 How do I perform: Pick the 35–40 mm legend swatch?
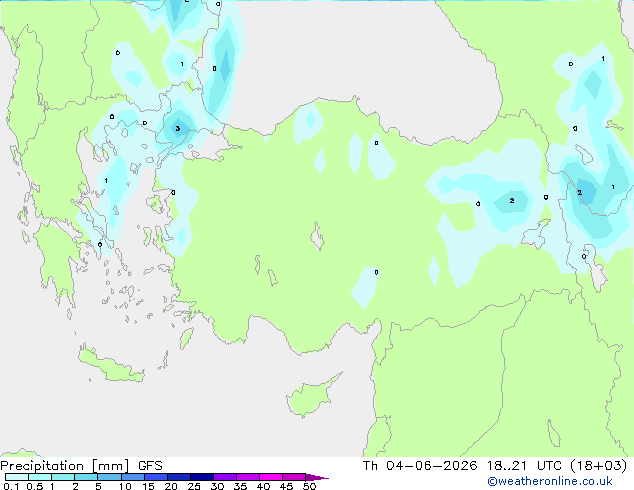pyautogui.click(x=248, y=477)
